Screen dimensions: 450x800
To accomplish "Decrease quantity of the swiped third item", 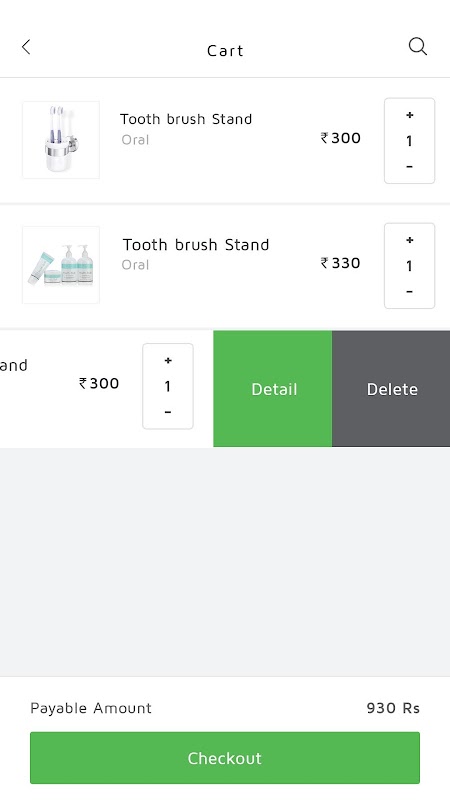I will pyautogui.click(x=167, y=412).
